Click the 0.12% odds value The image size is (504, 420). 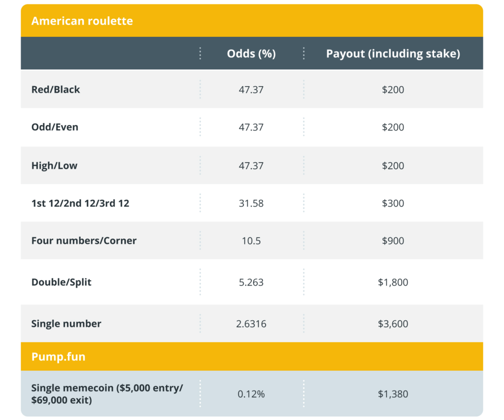point(251,393)
